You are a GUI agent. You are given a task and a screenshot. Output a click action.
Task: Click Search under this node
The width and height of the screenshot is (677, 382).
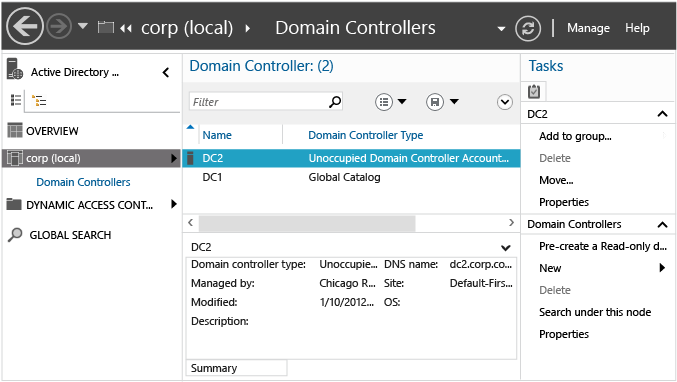(595, 312)
